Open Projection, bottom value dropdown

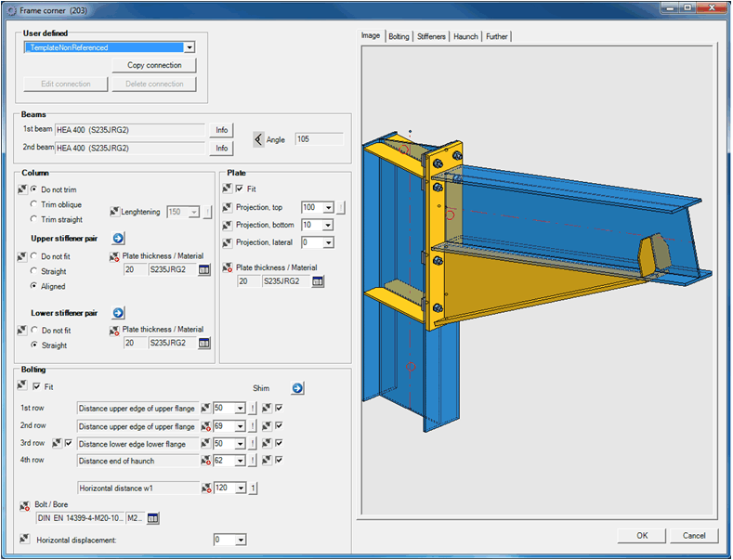[330, 226]
